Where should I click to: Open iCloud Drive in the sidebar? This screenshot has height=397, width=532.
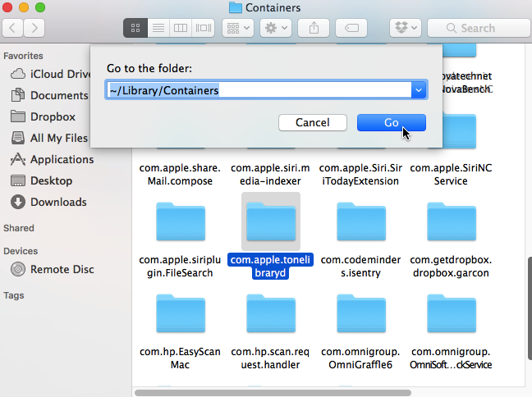pos(51,74)
